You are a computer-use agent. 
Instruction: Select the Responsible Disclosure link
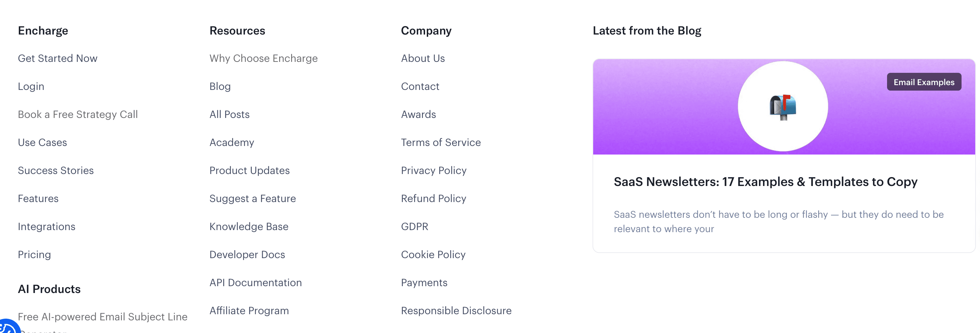[456, 310]
